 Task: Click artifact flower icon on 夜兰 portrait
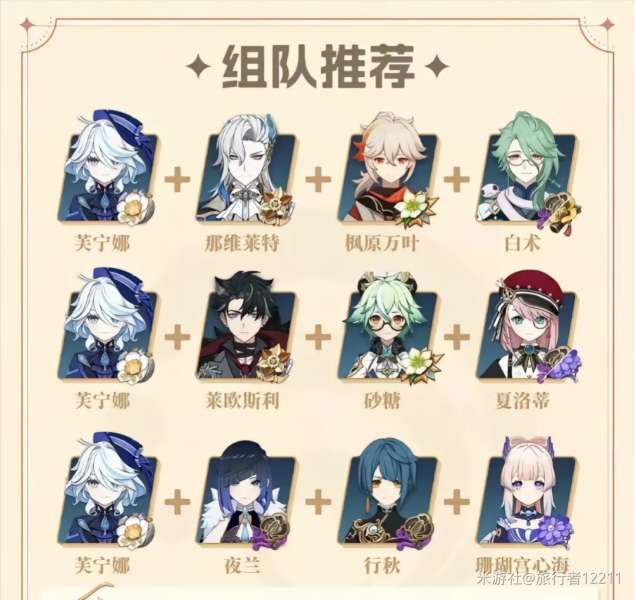tap(274, 530)
